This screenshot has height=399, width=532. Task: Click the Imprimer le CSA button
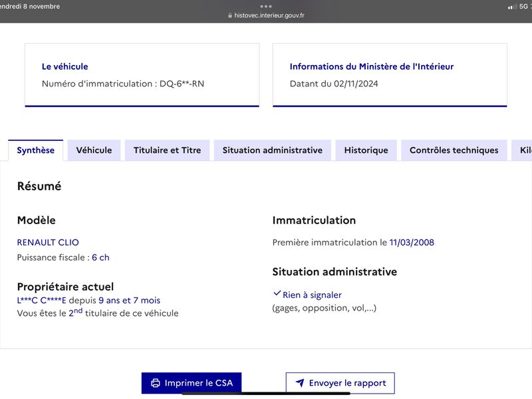[x=192, y=383]
